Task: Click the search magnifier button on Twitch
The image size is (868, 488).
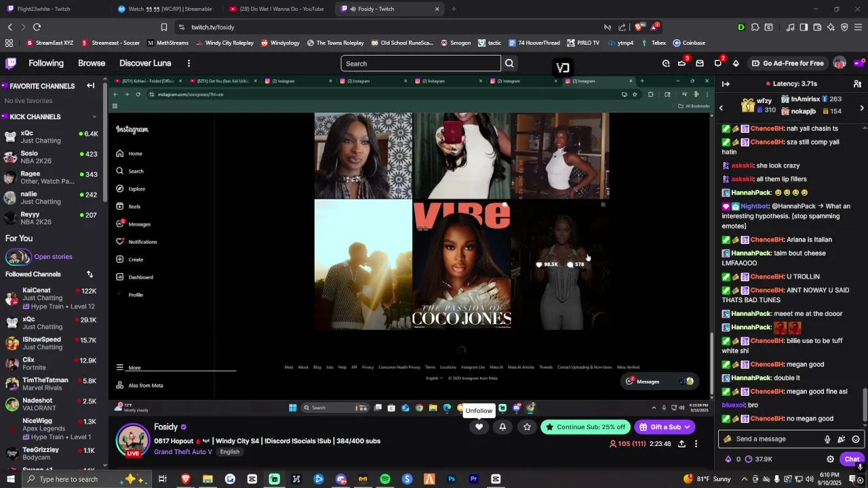Action: 509,64
